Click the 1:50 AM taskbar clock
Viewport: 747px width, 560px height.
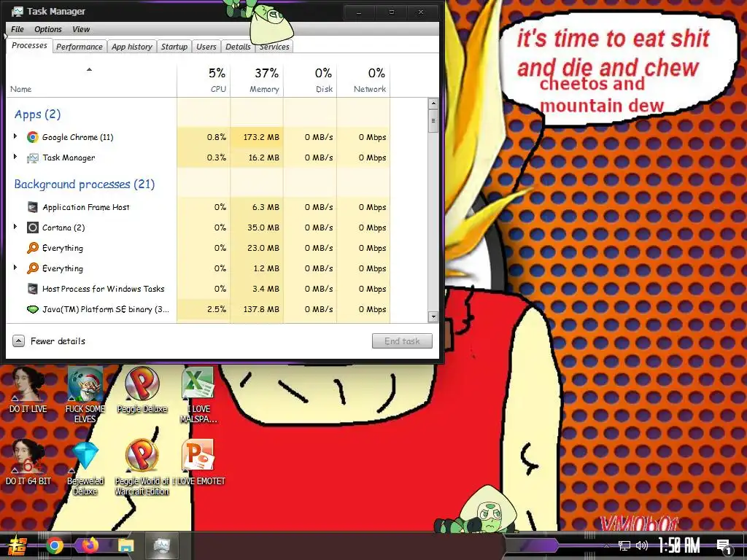click(x=679, y=545)
